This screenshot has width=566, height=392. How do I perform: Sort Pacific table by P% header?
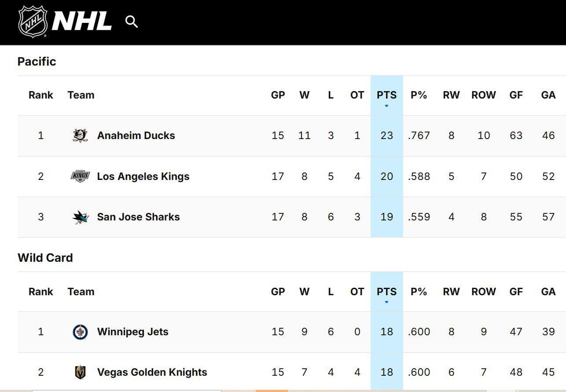(x=419, y=95)
